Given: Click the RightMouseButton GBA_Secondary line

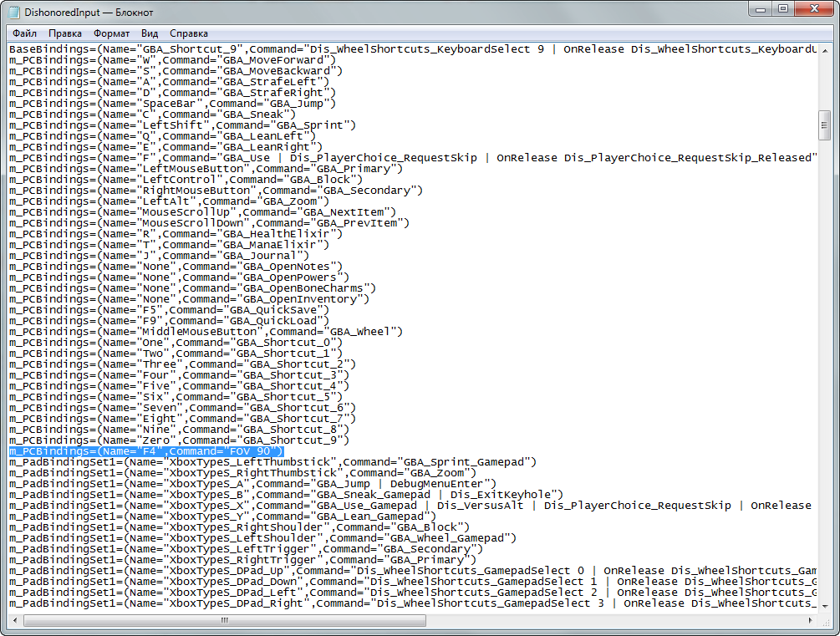Looking at the screenshot, I should 216,191.
